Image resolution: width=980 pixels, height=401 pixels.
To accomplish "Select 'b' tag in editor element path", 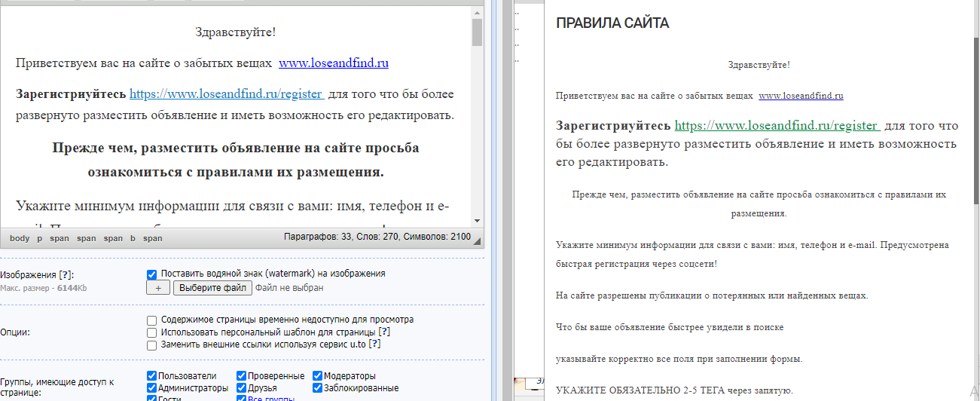I will pyautogui.click(x=133, y=238).
